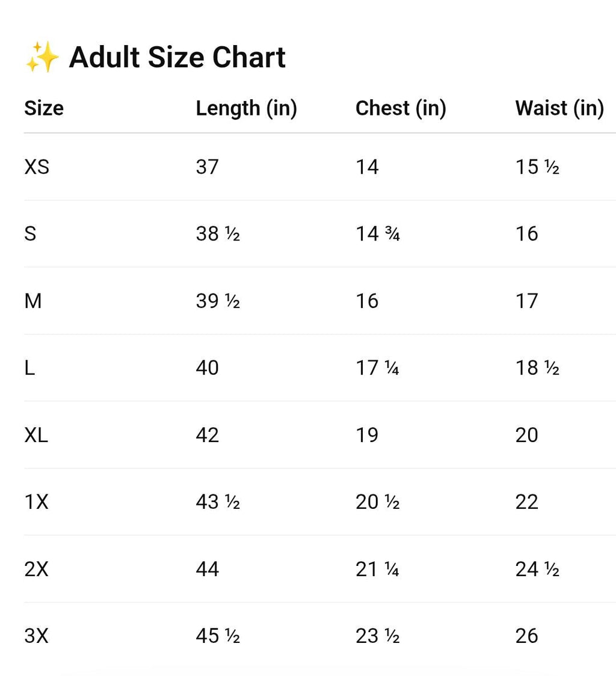Click the 3X length value 45 ½
The width and height of the screenshot is (616, 676).
[218, 636]
